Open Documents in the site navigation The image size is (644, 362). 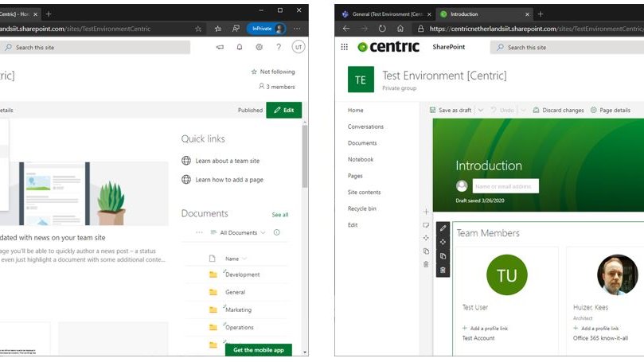coord(362,143)
